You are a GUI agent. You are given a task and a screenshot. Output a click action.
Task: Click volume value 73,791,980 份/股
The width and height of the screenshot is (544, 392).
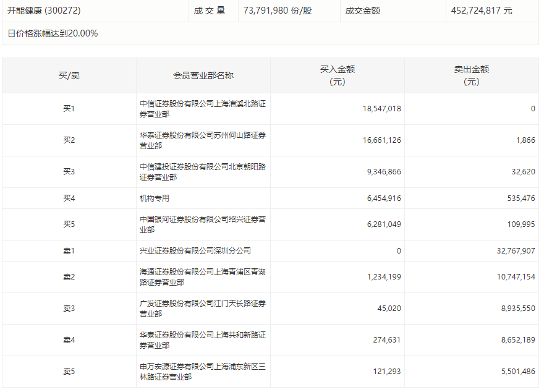click(278, 11)
